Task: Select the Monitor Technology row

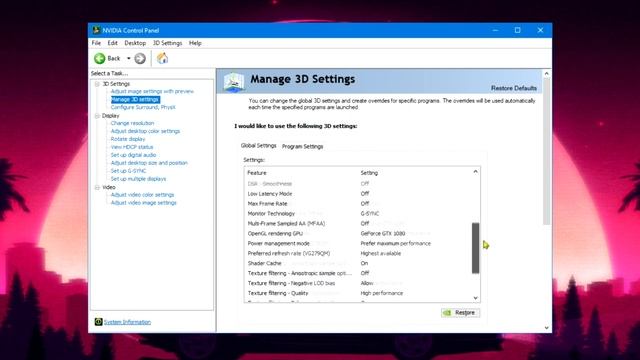Action: (358, 213)
